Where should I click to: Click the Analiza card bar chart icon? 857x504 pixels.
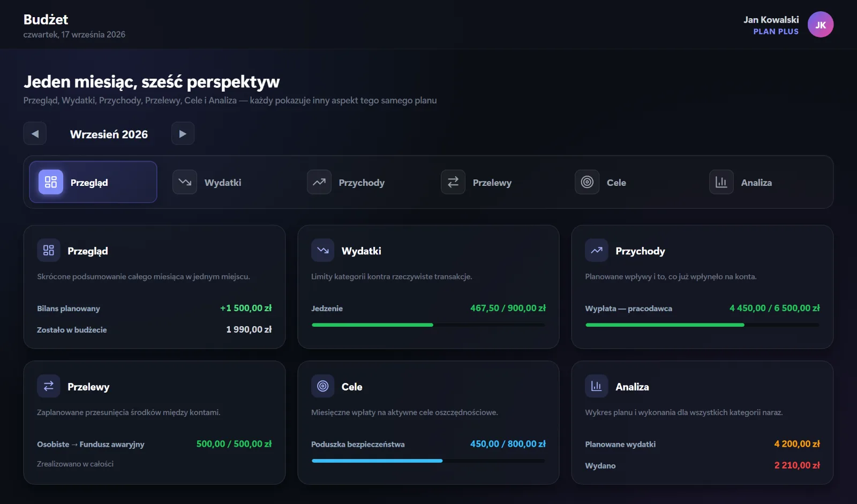click(x=597, y=386)
